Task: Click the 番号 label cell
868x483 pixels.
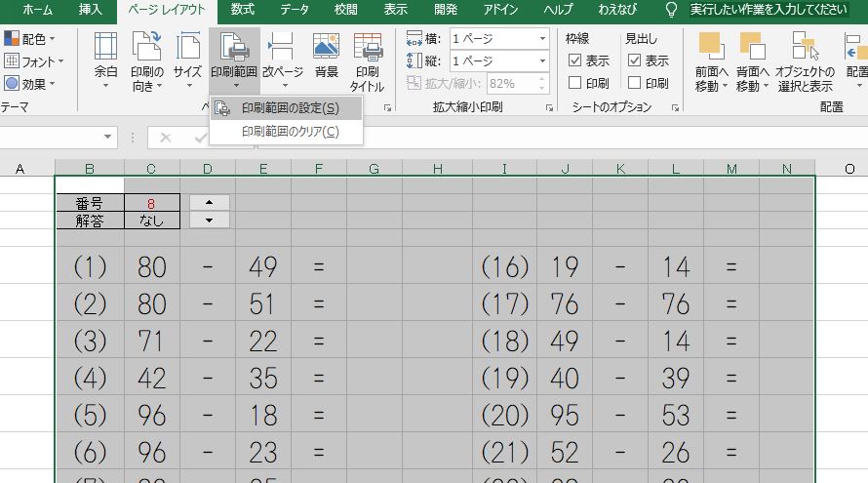Action: [x=91, y=203]
